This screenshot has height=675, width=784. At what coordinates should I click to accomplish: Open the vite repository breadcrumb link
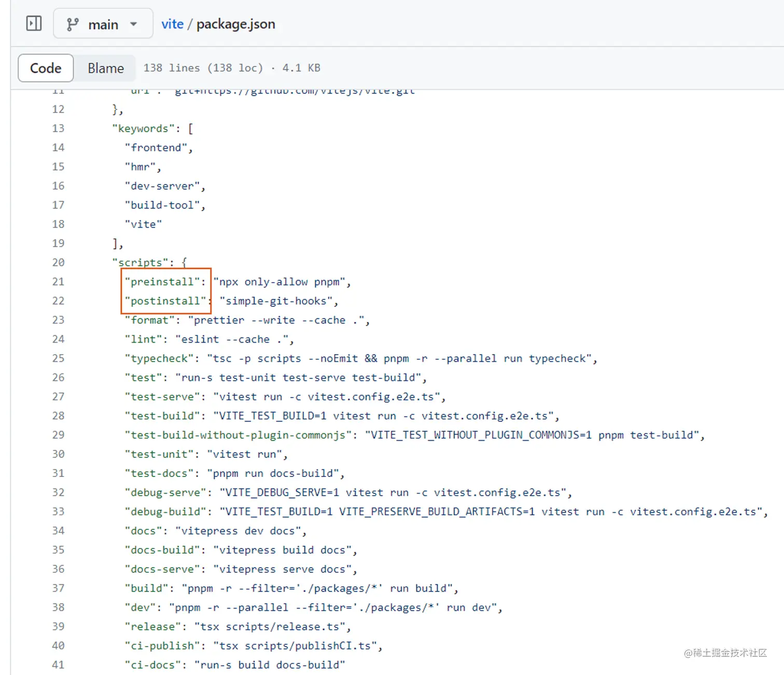click(x=172, y=24)
